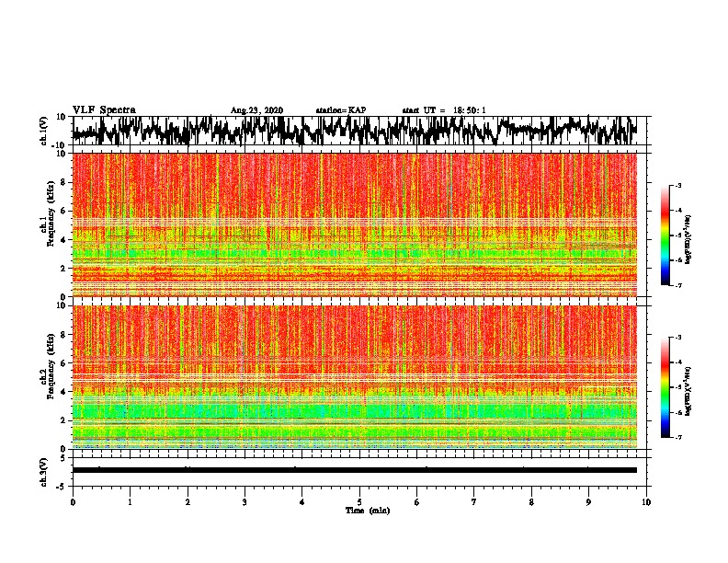The width and height of the screenshot is (728, 563).
Task: Click the date 'Aug.23, 2020'
Action: pos(256,110)
